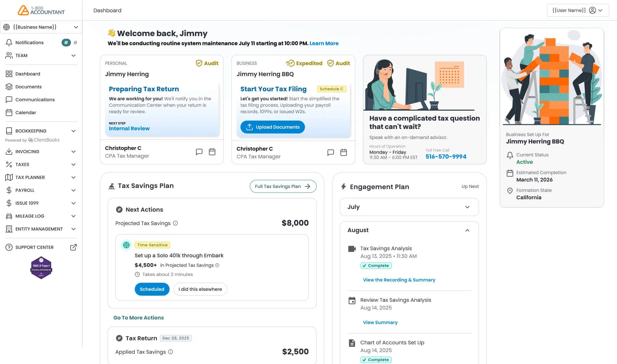Go to Documents in the sidebar

pyautogui.click(x=28, y=87)
